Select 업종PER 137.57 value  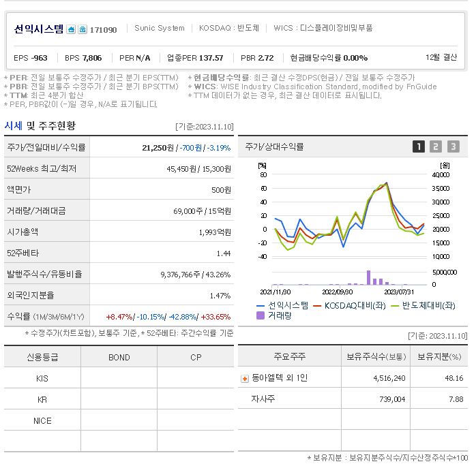pos(195,58)
